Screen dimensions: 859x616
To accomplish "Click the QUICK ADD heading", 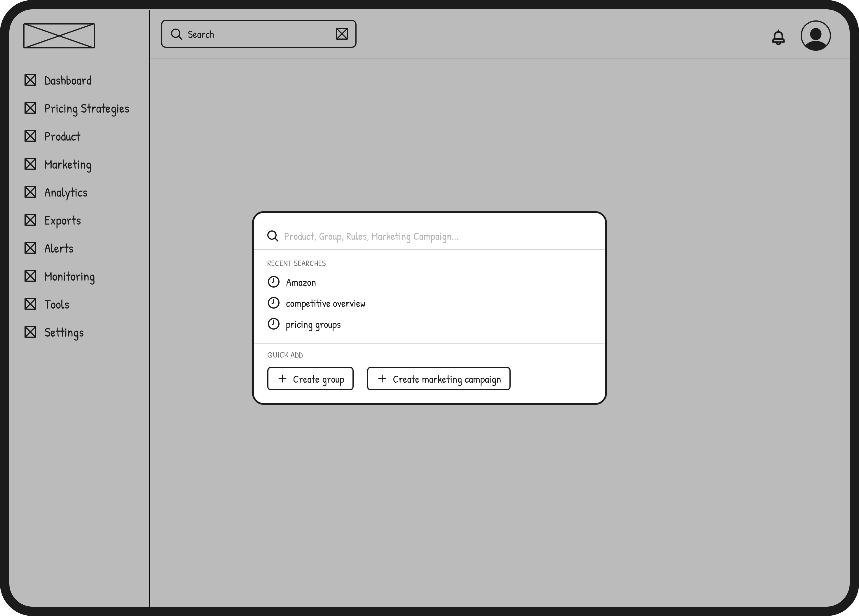I will (285, 355).
